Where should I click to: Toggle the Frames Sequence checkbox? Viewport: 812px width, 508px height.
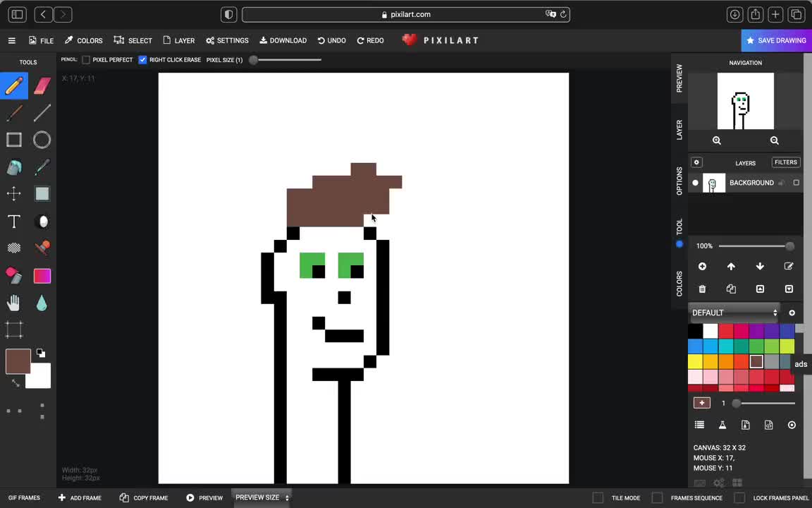pos(657,497)
